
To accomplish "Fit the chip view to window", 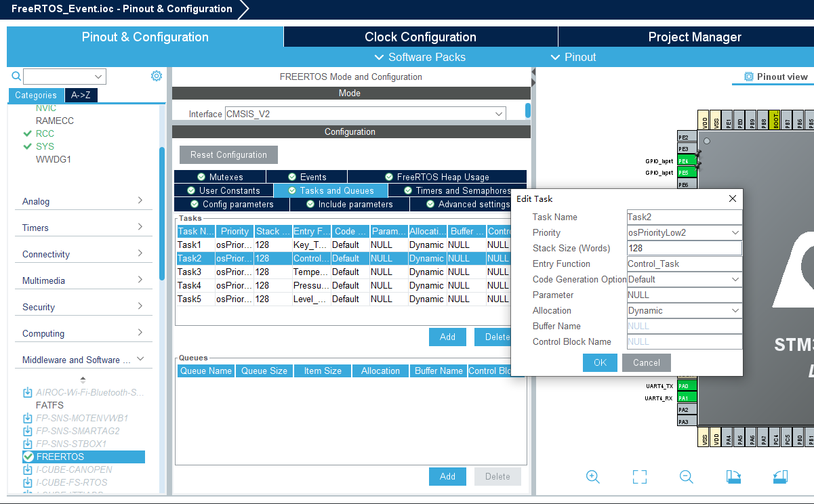I will click(640, 477).
